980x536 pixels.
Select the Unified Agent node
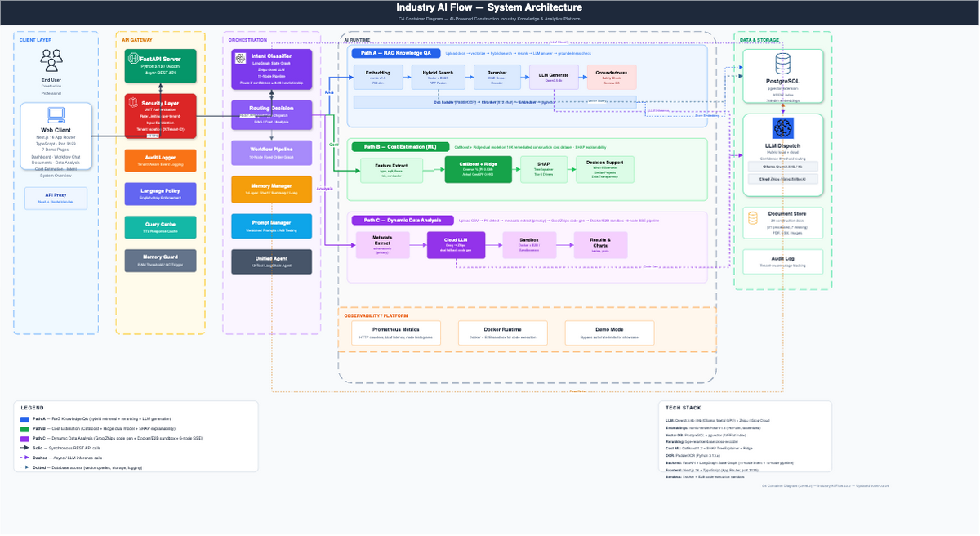(x=271, y=261)
